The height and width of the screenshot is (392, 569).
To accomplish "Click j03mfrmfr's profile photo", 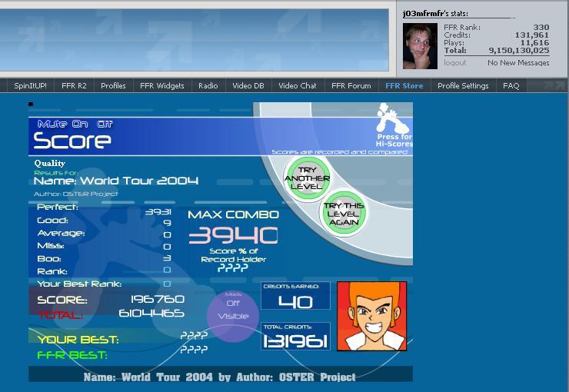I will [x=420, y=46].
